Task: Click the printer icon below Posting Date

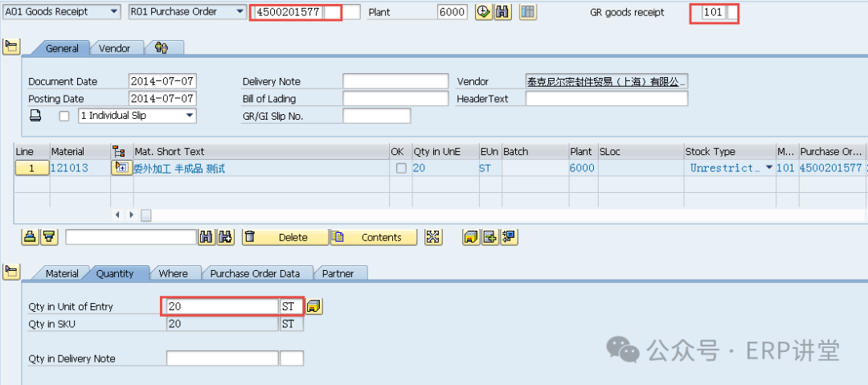Action: (x=35, y=116)
